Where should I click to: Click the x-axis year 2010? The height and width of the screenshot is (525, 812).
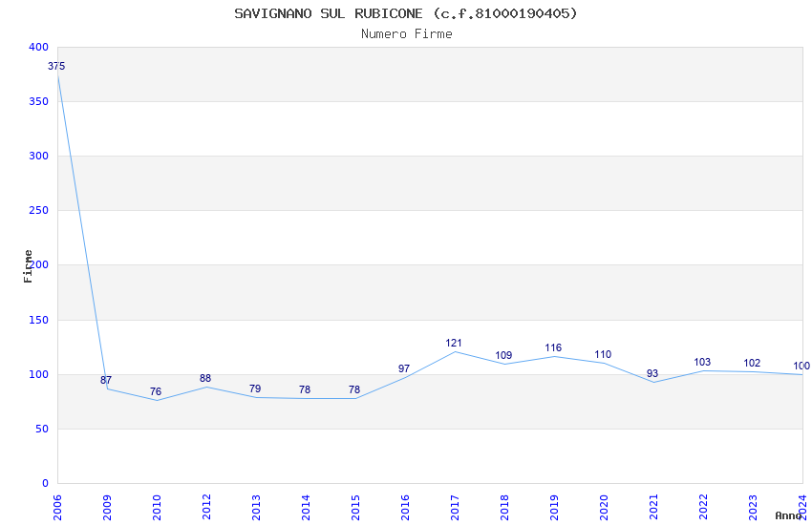pyautogui.click(x=157, y=508)
